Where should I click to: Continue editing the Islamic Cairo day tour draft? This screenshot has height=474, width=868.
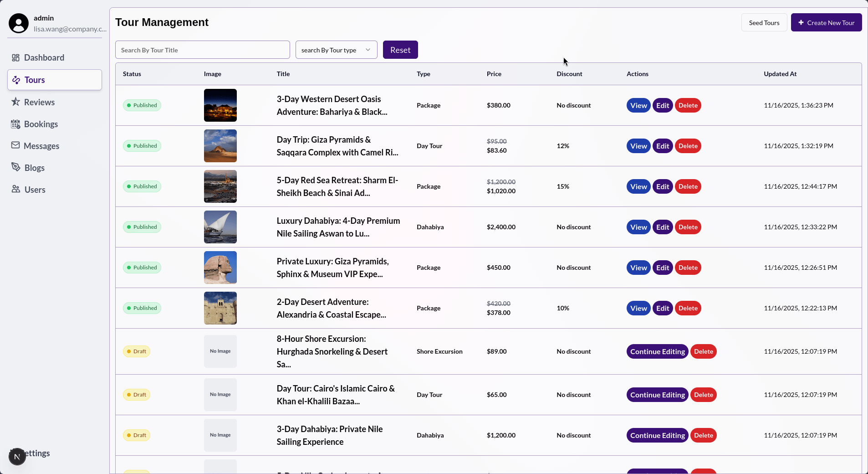657,395
